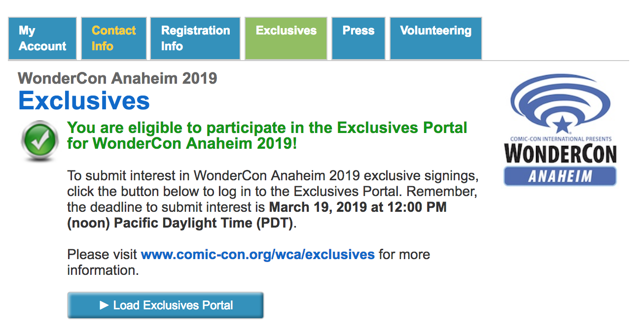644x332 pixels.
Task: Click the WonderCon Anaheim 2019 gray subtitle
Action: (x=117, y=78)
